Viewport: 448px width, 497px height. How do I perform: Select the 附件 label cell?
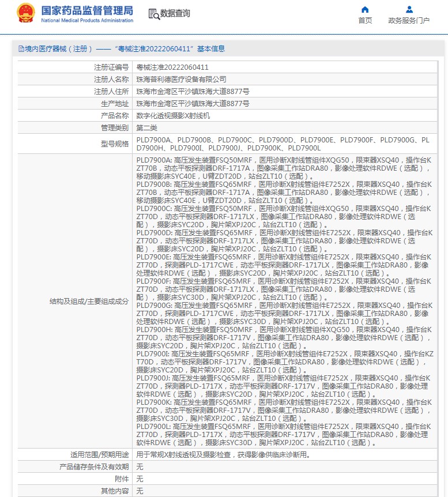[x=75, y=479]
